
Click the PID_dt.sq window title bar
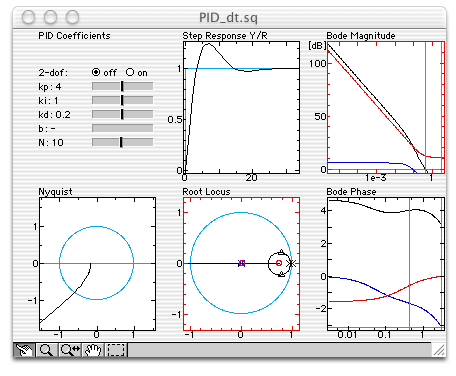(229, 17)
